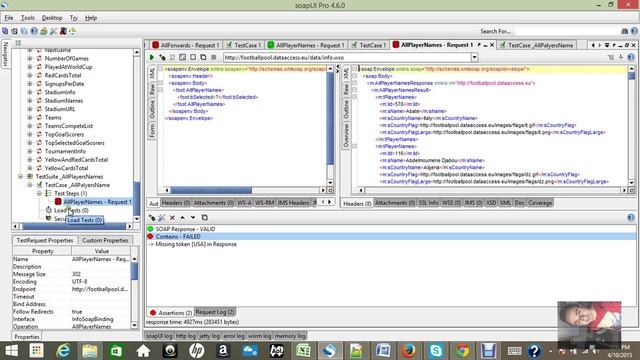
Task: Open soapUI help icon in main toolbar
Action: click(34, 31)
